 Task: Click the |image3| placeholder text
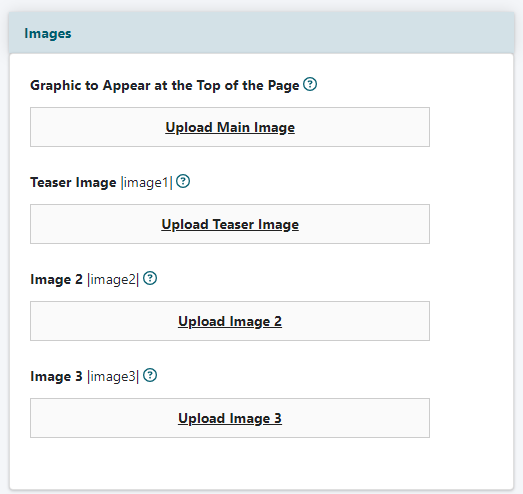[113, 377]
